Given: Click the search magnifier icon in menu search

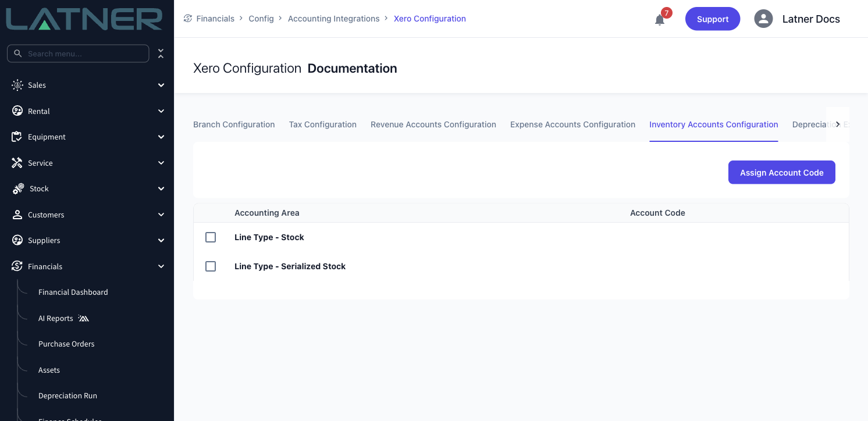Looking at the screenshot, I should (x=18, y=53).
